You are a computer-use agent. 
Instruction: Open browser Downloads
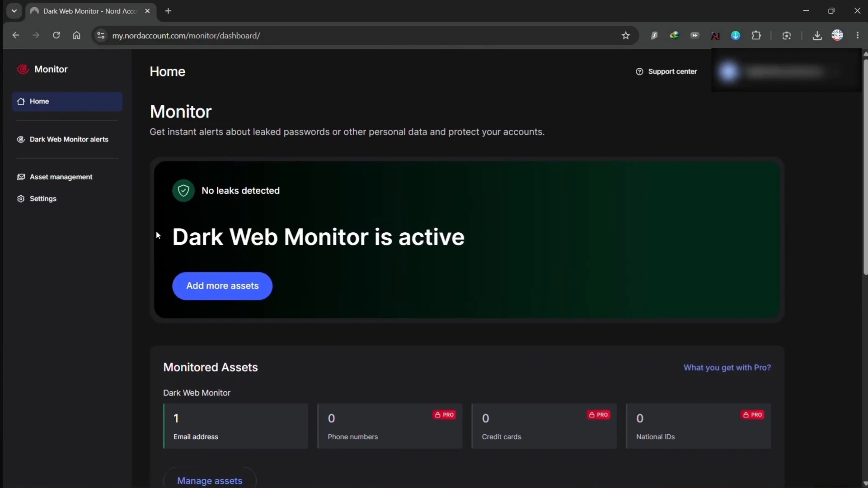coord(817,36)
